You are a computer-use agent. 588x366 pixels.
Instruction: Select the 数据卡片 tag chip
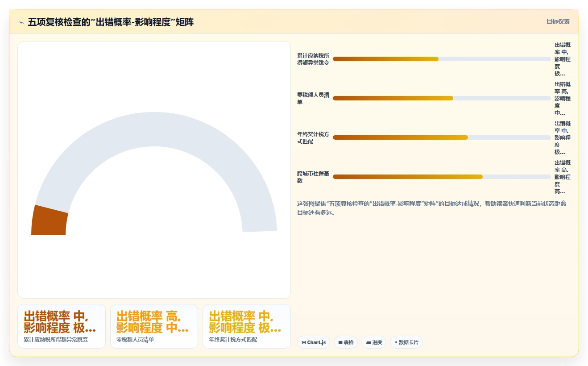[406, 342]
